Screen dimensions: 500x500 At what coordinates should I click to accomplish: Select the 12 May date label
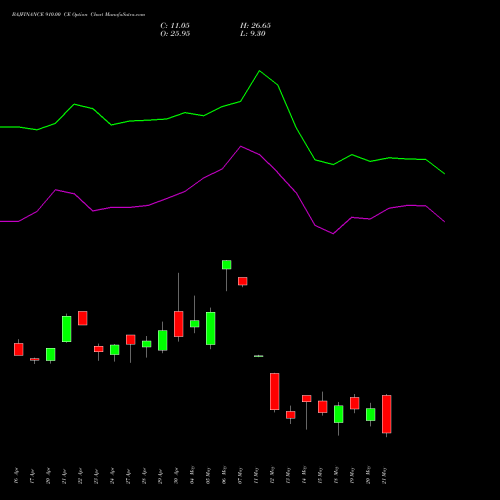272,475
